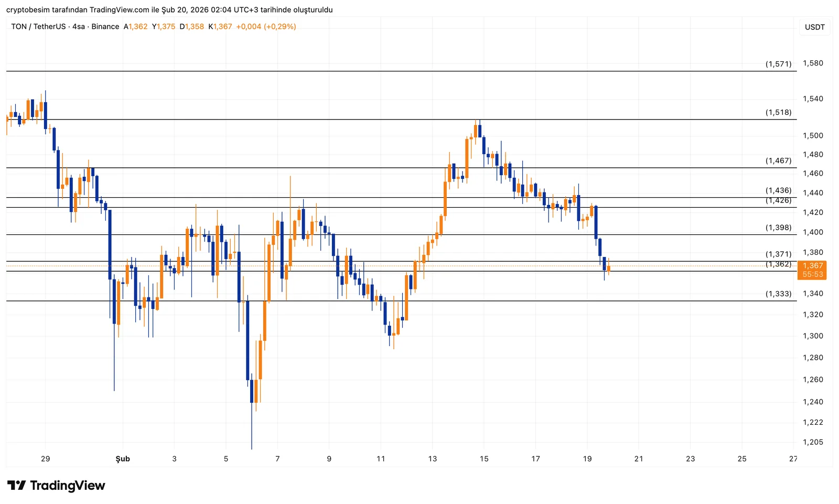Click the K1,367 close price value

[220, 26]
